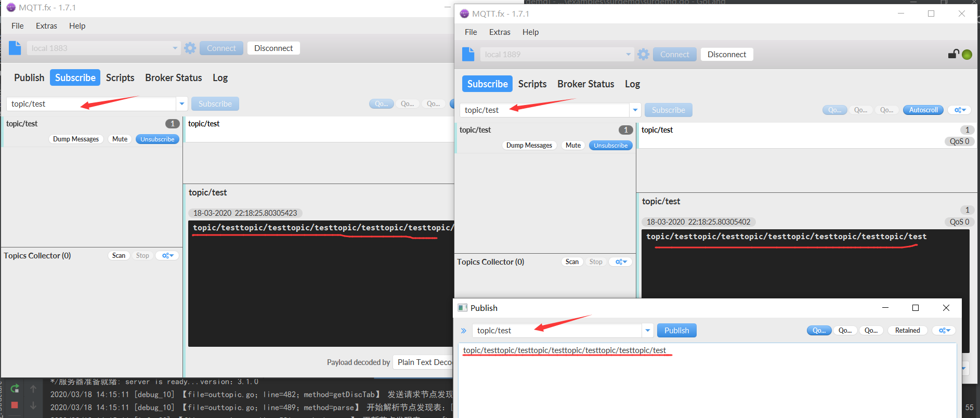Click Dump Messages in the local 1883 window
The width and height of the screenshot is (980, 418).
[x=76, y=139]
